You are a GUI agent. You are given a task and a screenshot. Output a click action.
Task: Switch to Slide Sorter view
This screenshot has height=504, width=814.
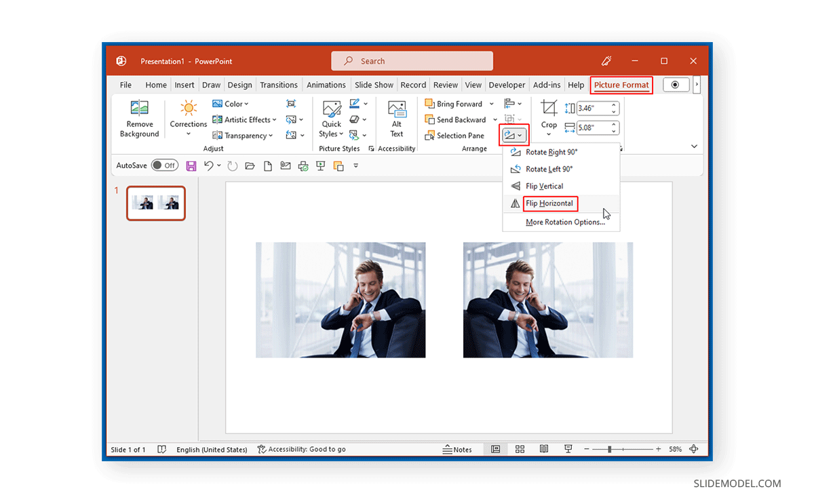pyautogui.click(x=520, y=449)
